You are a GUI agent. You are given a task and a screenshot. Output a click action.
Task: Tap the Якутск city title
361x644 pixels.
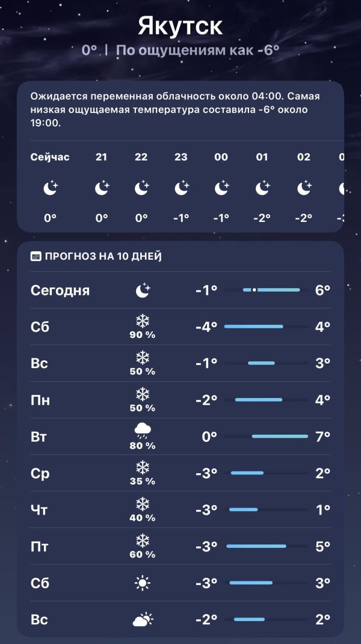tap(180, 26)
